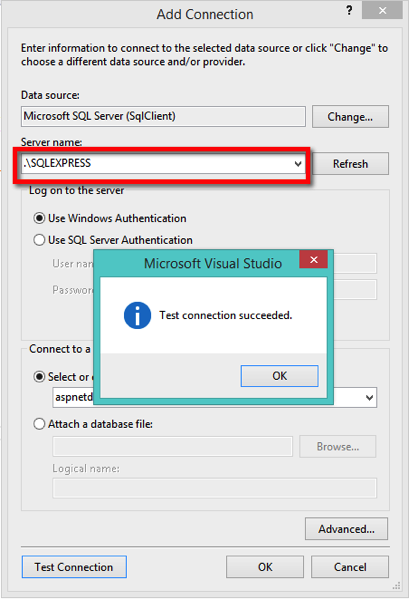Click the Change... data source button
Screen dimensions: 409x600
[x=350, y=117]
